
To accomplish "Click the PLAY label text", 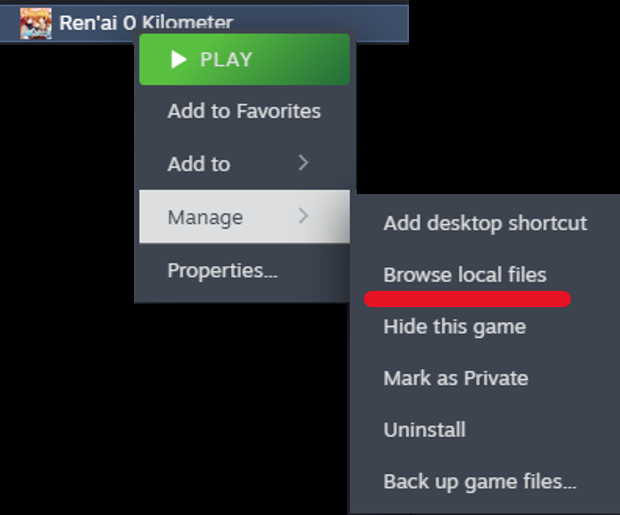I will 226,59.
